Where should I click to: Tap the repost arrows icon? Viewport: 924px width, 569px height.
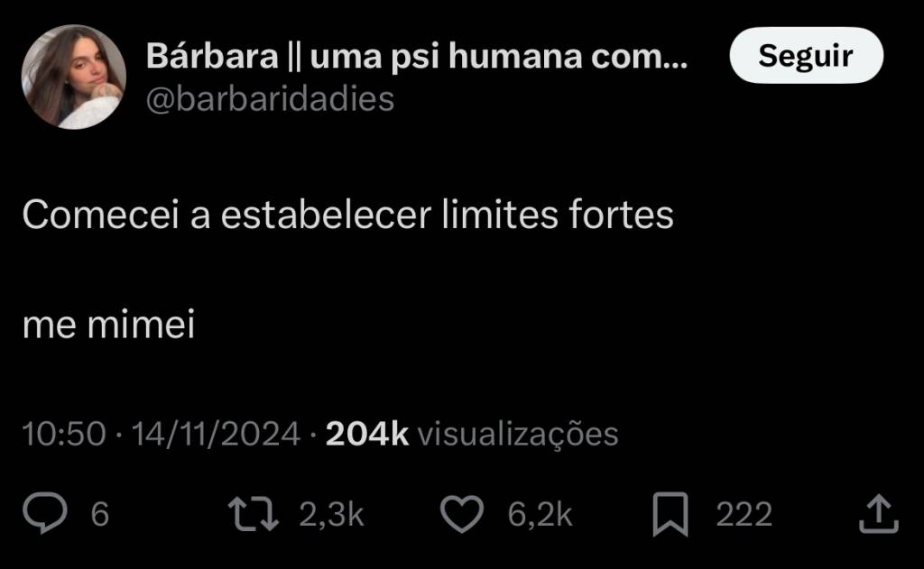point(254,514)
